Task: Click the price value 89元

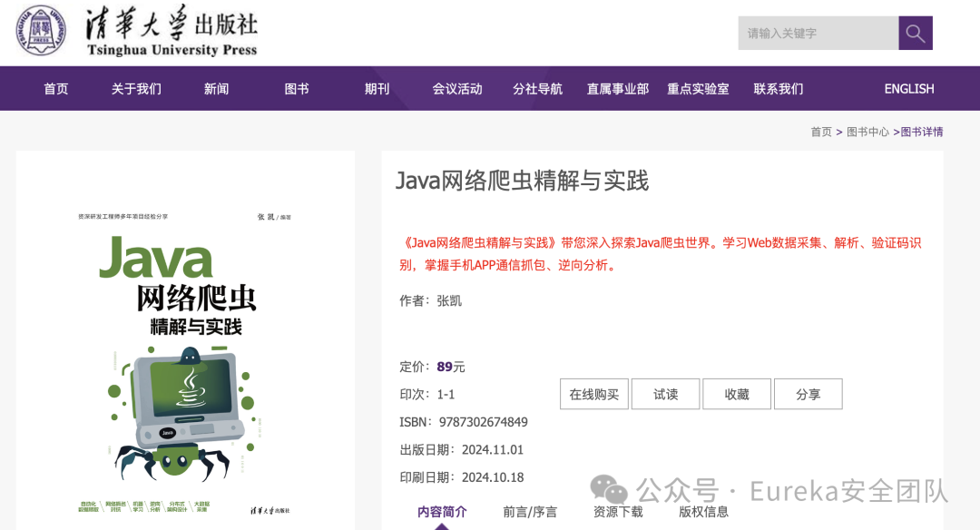Action: click(x=451, y=367)
